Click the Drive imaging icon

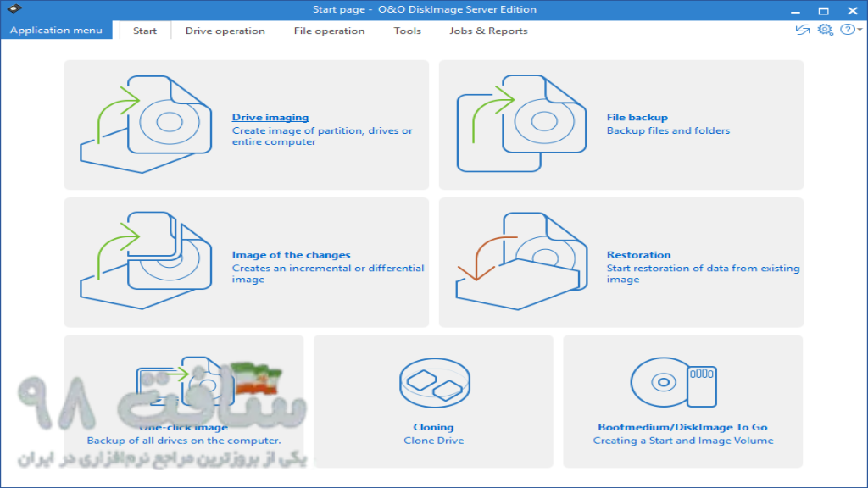tap(146, 125)
